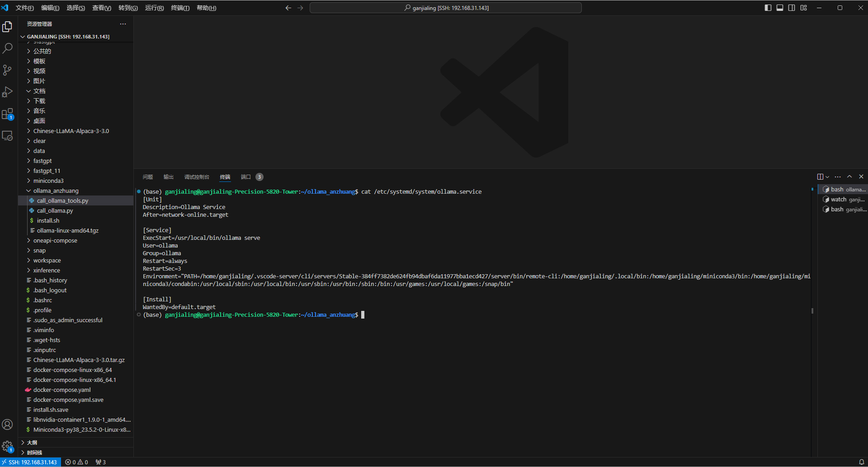The width and height of the screenshot is (868, 467).
Task: Open the 选择 menu
Action: tap(75, 8)
